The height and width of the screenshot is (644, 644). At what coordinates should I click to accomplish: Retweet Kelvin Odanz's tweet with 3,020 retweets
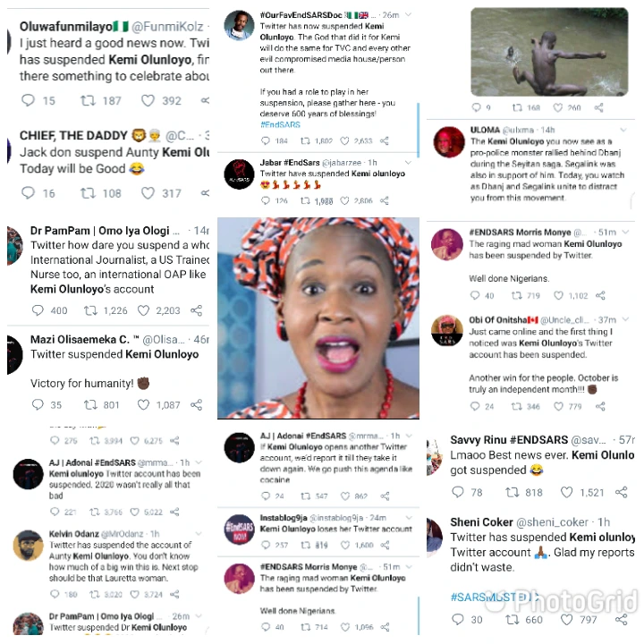pyautogui.click(x=95, y=594)
